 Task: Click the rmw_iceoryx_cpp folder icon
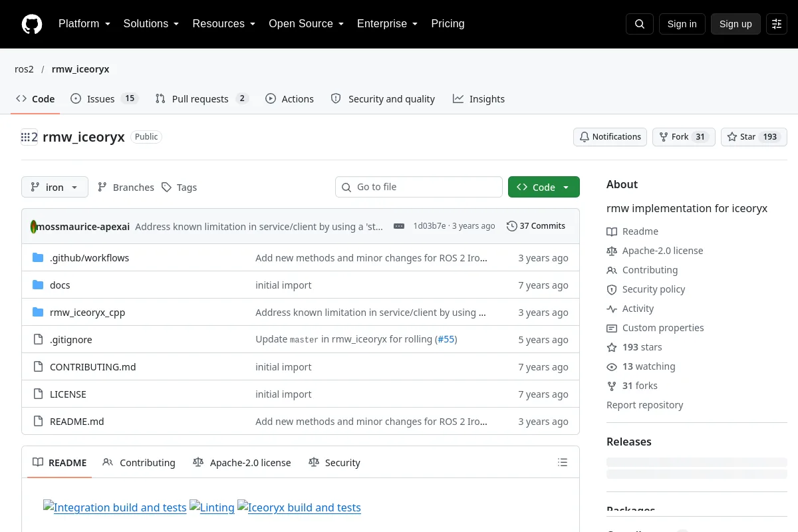[38, 312]
